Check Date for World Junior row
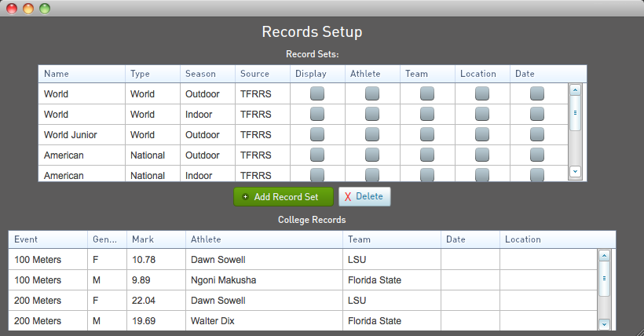Viewport: 644px width, 336px height. (x=537, y=135)
